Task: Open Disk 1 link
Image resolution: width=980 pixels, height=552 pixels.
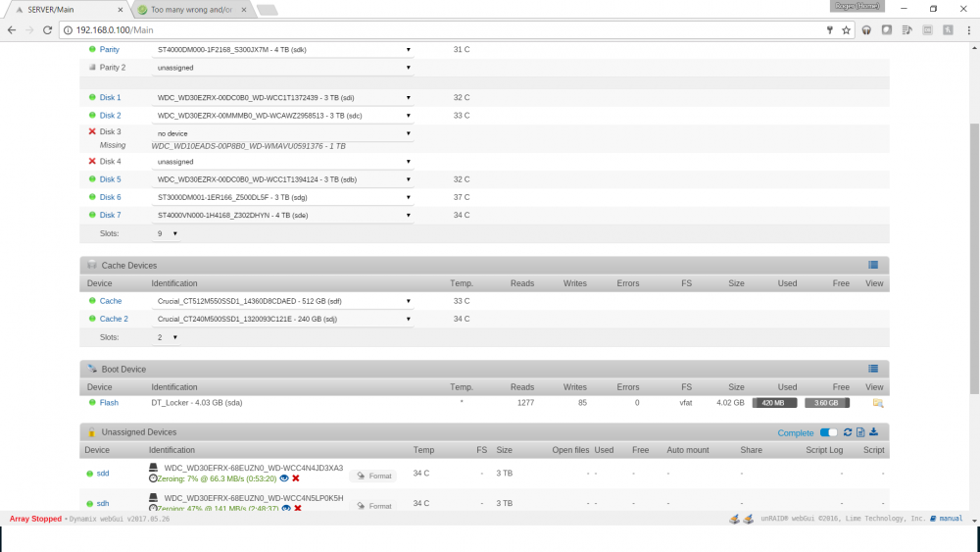Action: pyautogui.click(x=110, y=97)
